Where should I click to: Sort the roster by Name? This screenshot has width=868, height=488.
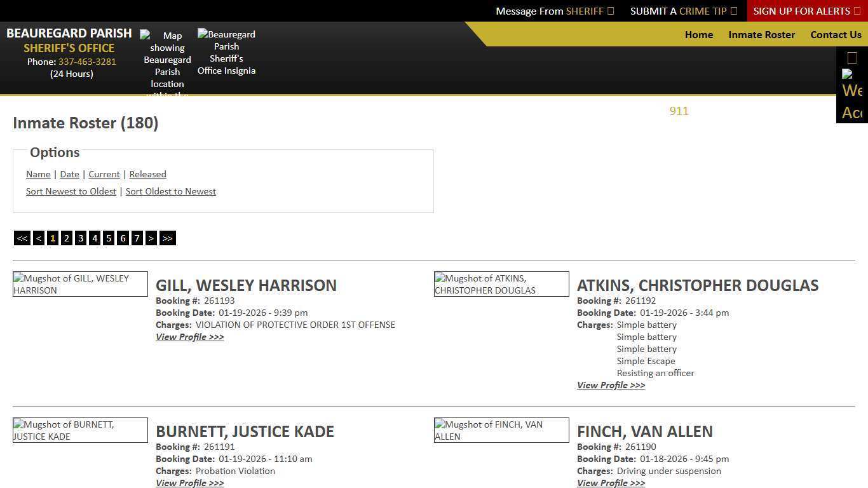coord(38,174)
